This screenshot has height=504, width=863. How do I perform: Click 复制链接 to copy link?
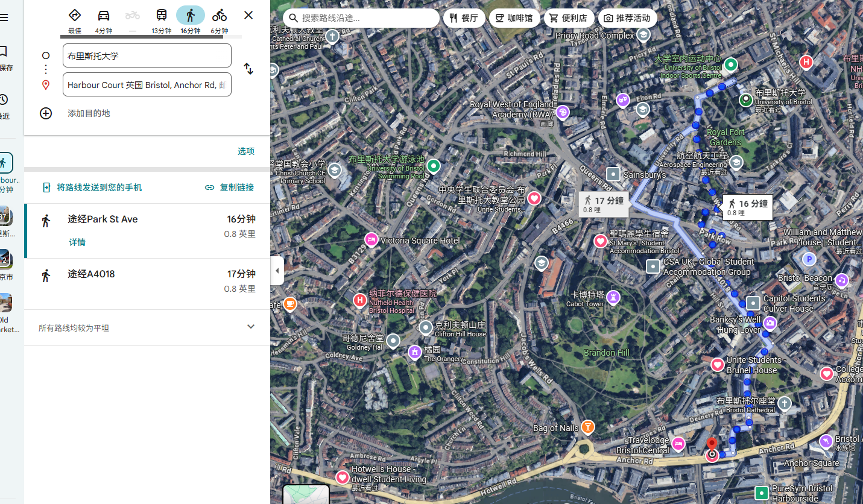230,187
